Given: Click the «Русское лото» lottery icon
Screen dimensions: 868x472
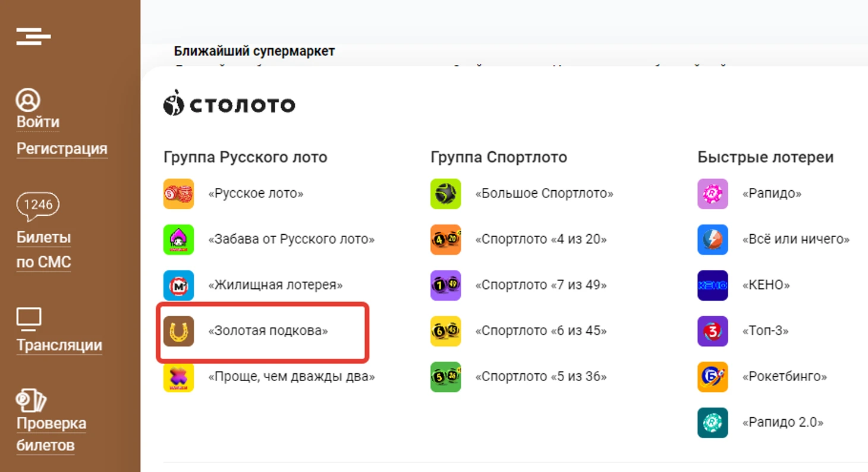Looking at the screenshot, I should coord(178,194).
